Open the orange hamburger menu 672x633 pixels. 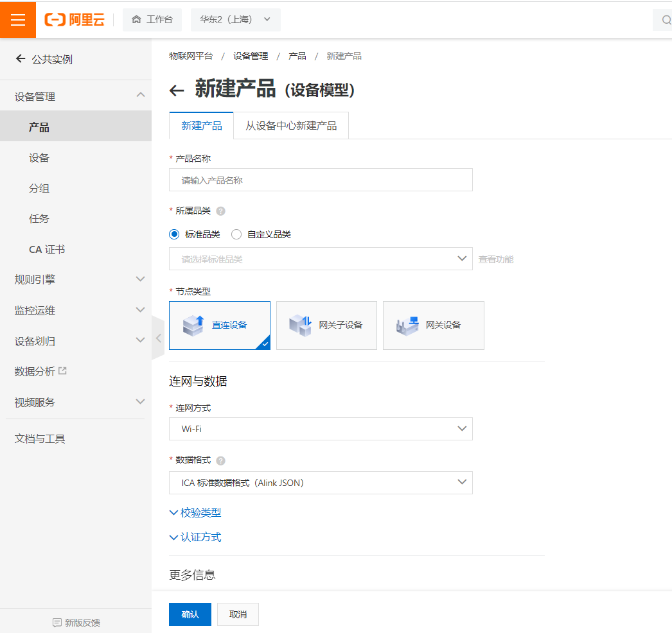17,20
